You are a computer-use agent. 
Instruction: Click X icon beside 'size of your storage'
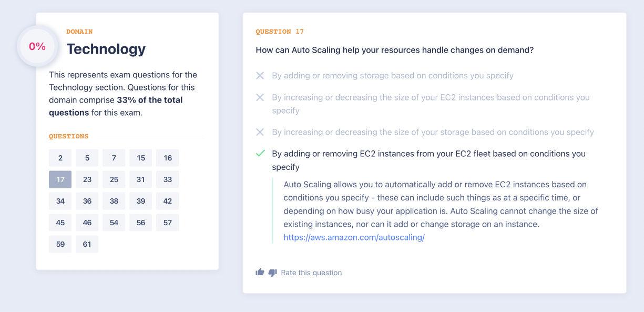pyautogui.click(x=260, y=132)
